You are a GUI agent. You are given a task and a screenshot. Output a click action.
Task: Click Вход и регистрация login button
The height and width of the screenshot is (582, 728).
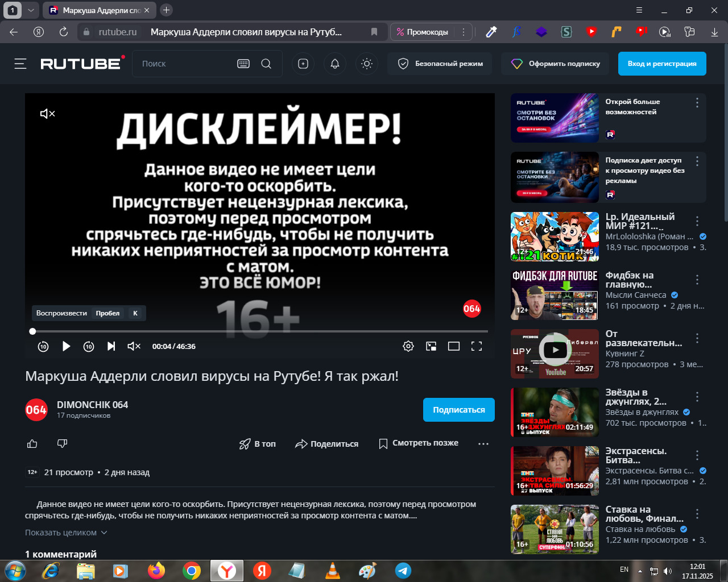tap(661, 64)
